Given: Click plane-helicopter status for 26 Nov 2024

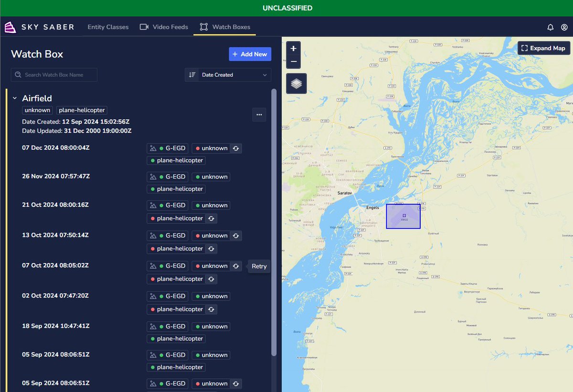Looking at the screenshot, I should [x=176, y=189].
